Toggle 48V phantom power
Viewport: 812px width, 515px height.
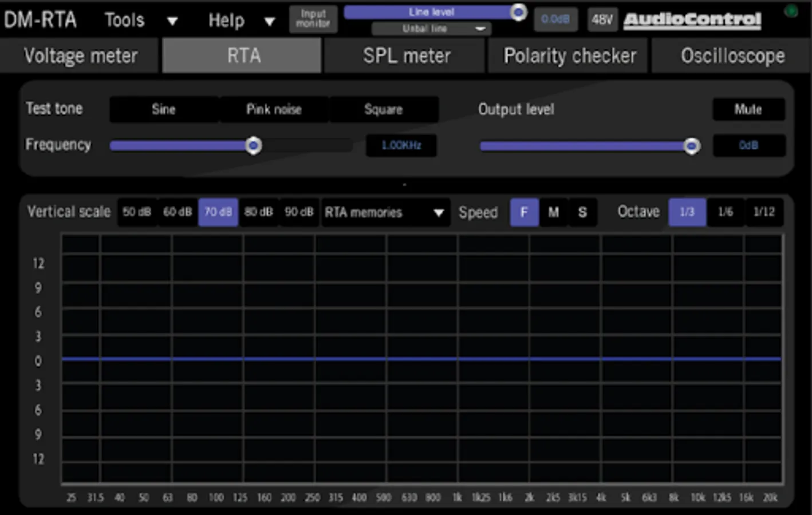602,19
